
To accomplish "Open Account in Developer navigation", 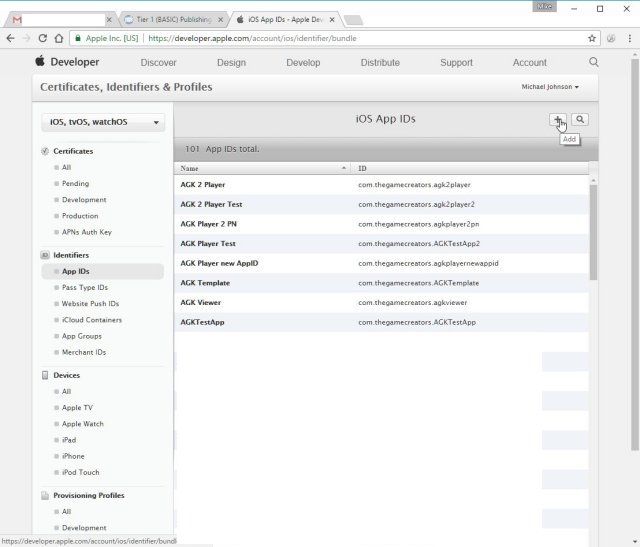I will (x=529, y=63).
